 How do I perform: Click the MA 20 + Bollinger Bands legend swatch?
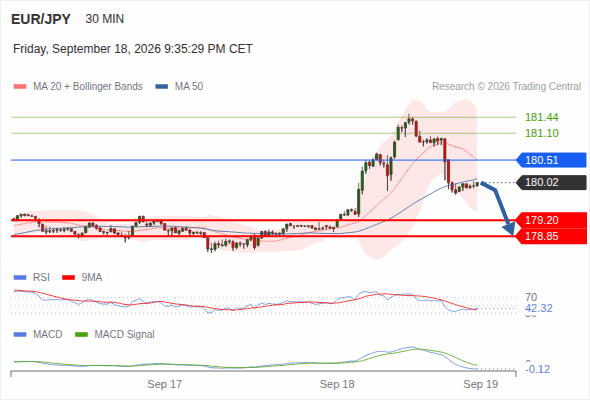coord(20,87)
